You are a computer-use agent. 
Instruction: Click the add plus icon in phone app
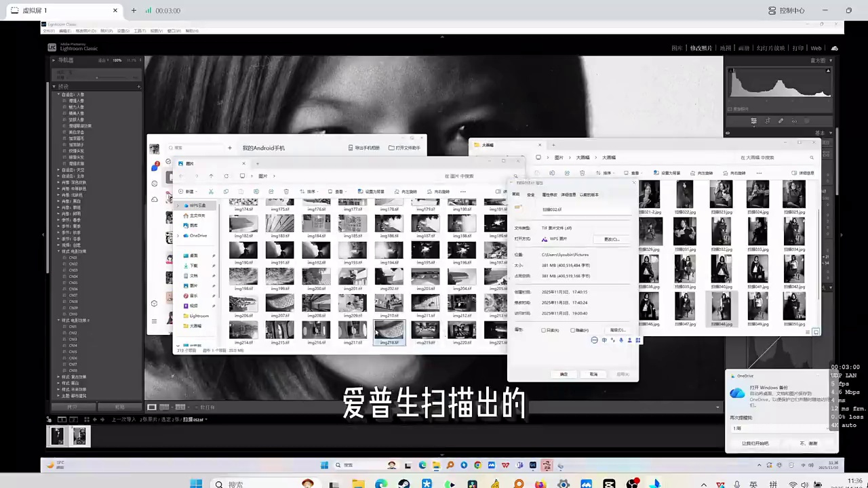[230, 147]
